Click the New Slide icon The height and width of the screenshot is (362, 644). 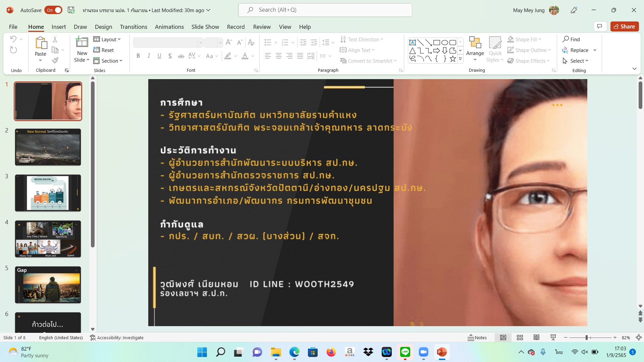pos(82,43)
